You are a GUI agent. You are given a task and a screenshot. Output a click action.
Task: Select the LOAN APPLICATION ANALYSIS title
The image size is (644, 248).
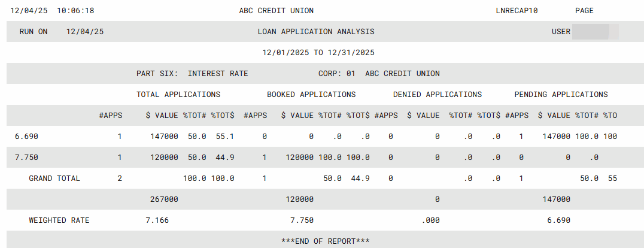(315, 32)
